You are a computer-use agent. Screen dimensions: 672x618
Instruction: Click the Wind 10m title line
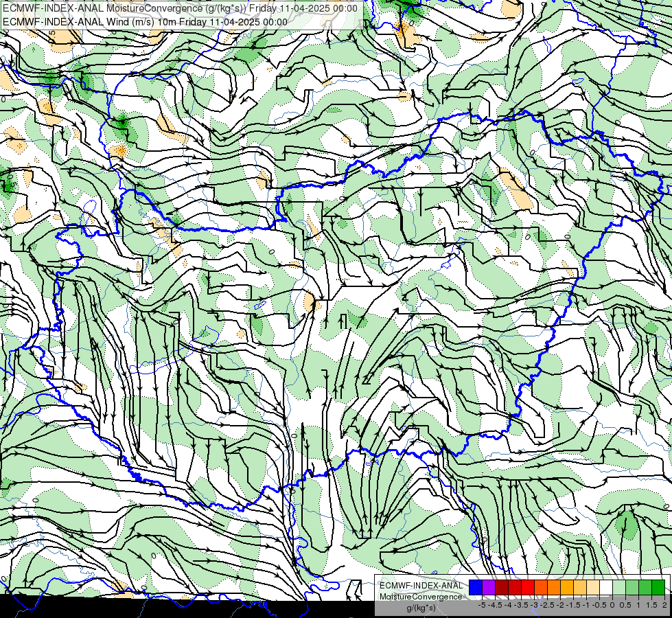(145, 22)
